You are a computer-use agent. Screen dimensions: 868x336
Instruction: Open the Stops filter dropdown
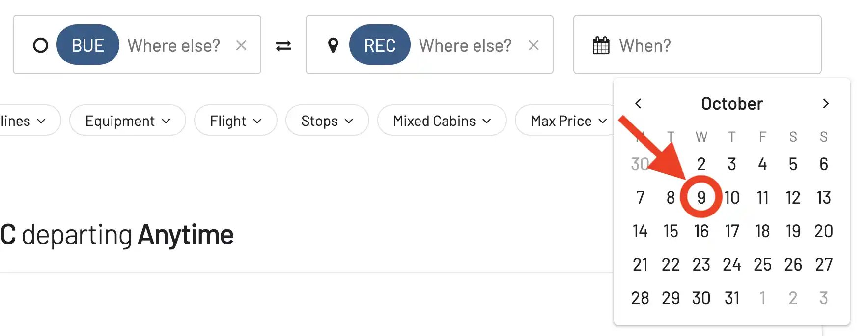[x=327, y=121]
